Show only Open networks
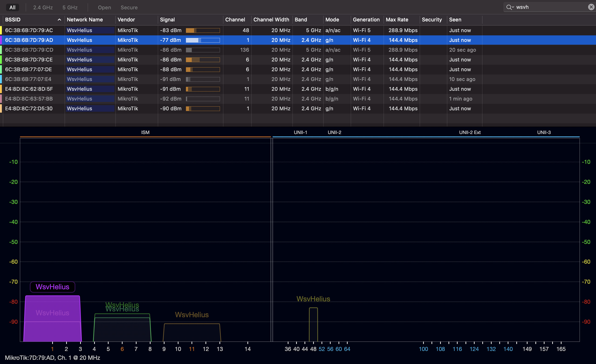This screenshot has width=596, height=364. click(x=104, y=7)
